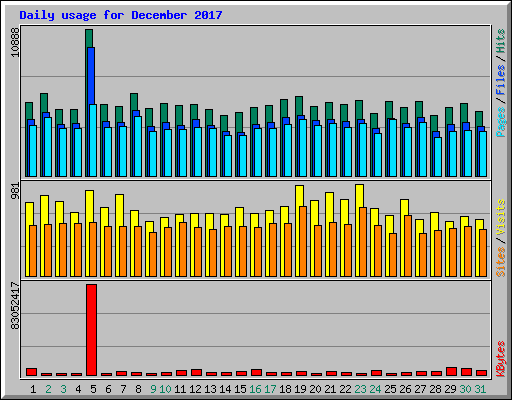Image resolution: width=512 pixels, height=400 pixels.
Task: Click day label 11 on the x-axis
Action: pos(180,389)
